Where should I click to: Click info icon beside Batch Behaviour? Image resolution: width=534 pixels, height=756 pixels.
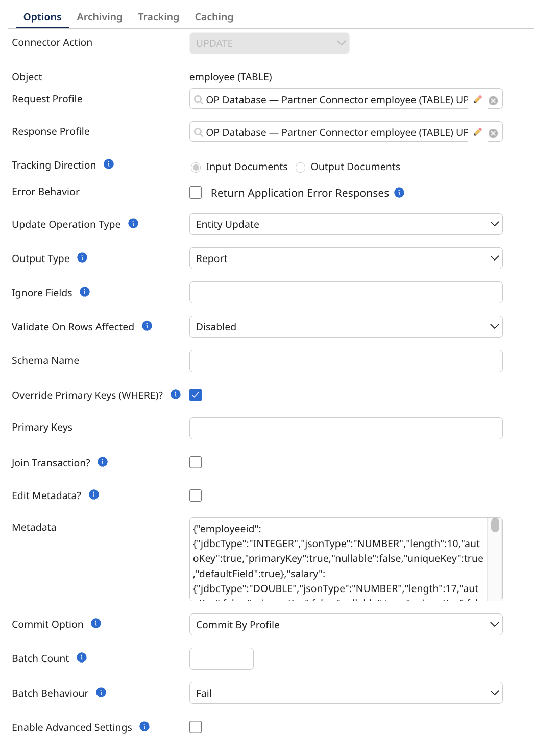click(101, 692)
